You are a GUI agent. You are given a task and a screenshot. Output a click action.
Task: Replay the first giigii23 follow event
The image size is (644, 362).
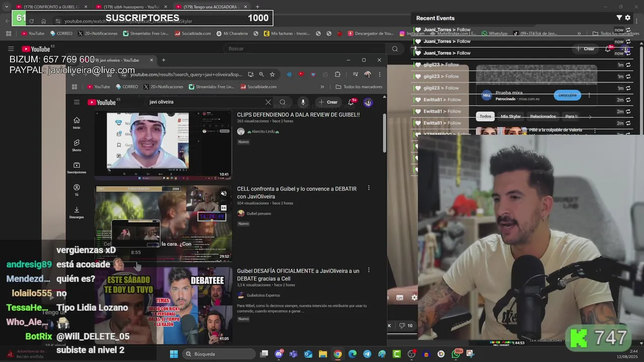pos(628,65)
